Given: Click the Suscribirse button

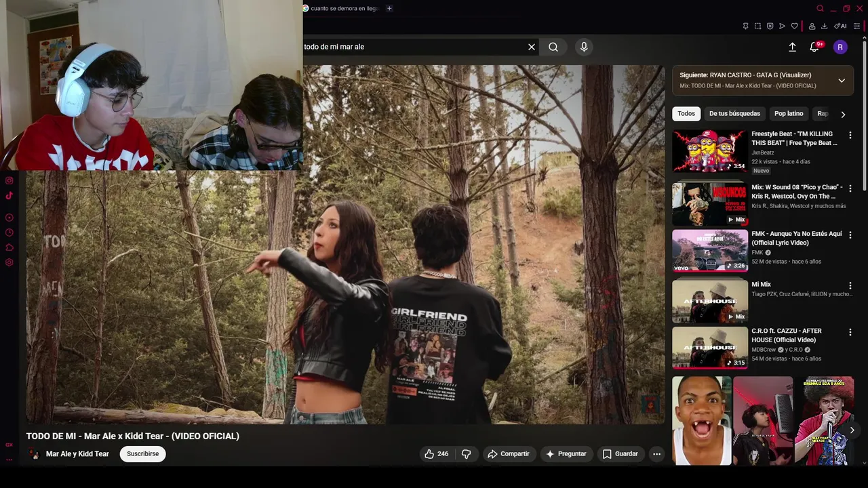Looking at the screenshot, I should tap(142, 454).
